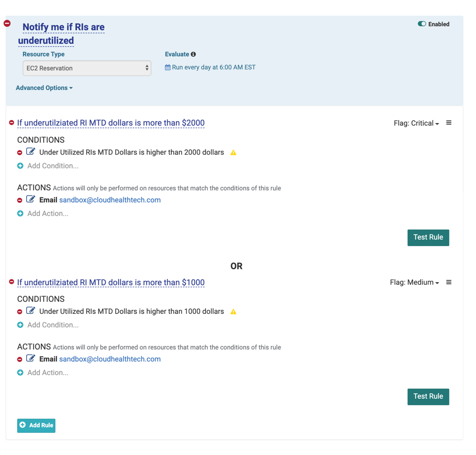Expand Advanced Options
This screenshot has height=455, width=476.
click(x=44, y=88)
